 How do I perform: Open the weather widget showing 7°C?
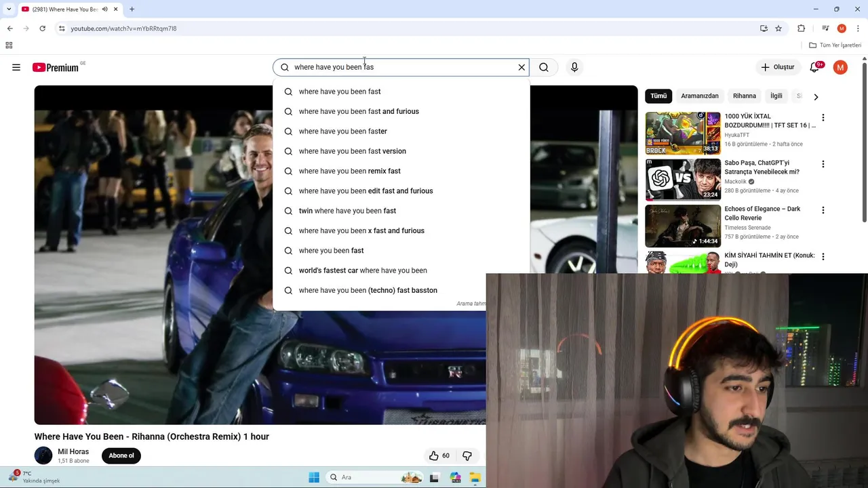tap(34, 477)
